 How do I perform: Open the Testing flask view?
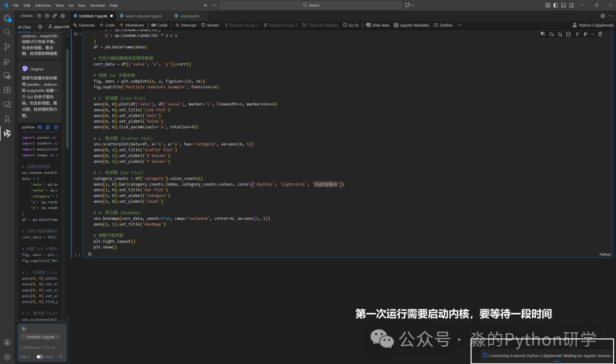pyautogui.click(x=7, y=119)
